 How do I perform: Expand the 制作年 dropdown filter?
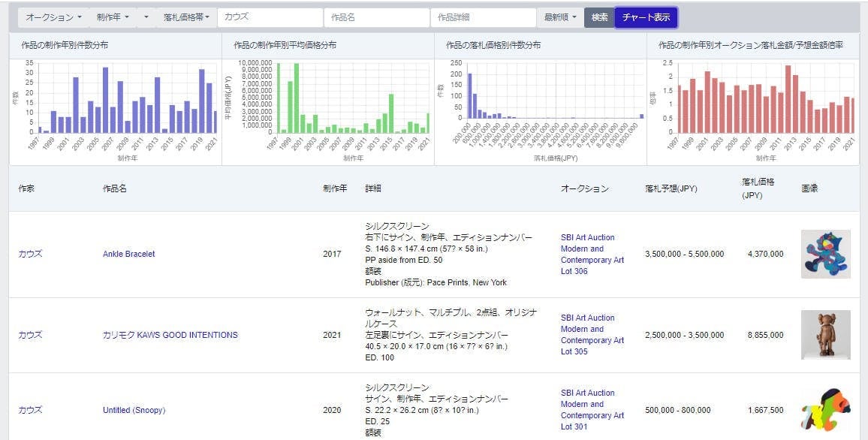[x=112, y=17]
